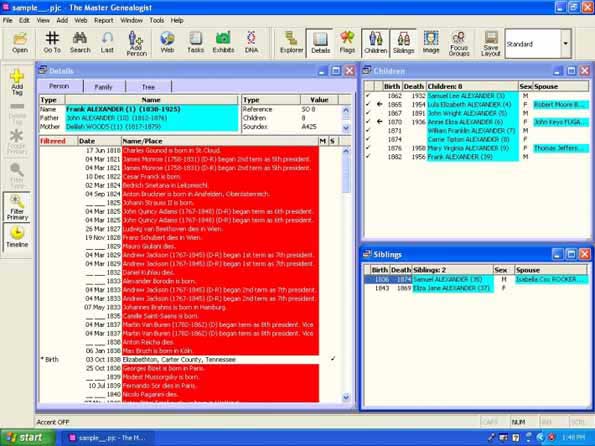The image size is (595, 446).
Task: Switch to the Family tab
Action: [103, 87]
